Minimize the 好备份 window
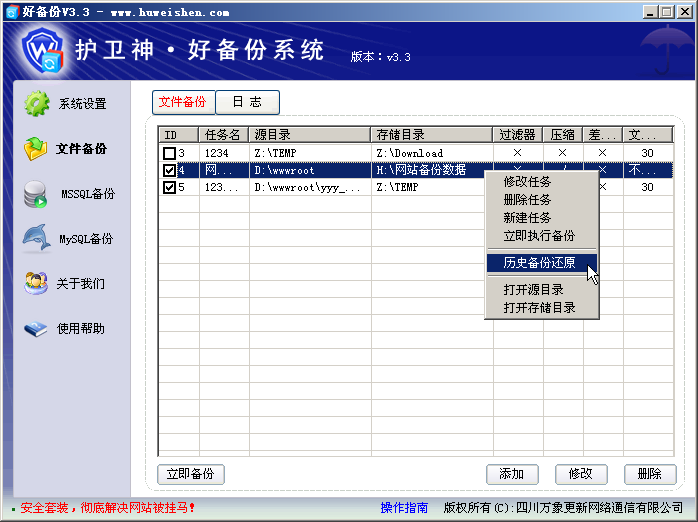Screen dimensions: 698x522 click(x=650, y=12)
